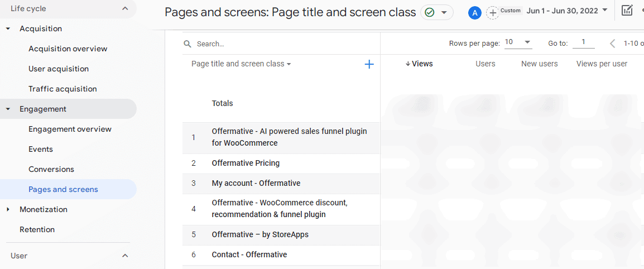This screenshot has width=644, height=269.
Task: Open User acquisition report
Action: [59, 69]
